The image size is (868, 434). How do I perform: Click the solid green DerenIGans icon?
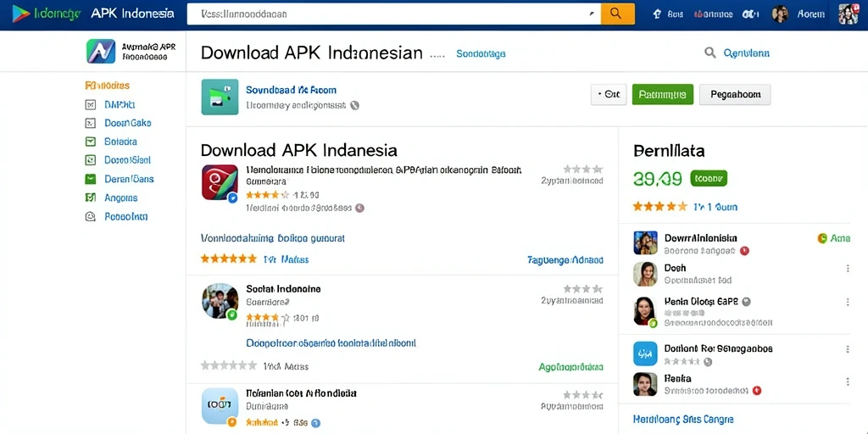(x=90, y=180)
